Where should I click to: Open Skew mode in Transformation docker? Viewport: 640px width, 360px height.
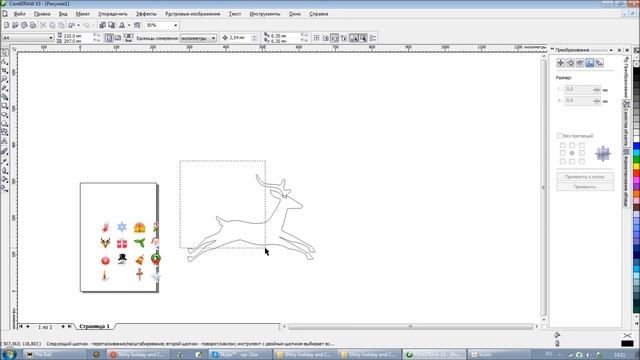(x=600, y=62)
